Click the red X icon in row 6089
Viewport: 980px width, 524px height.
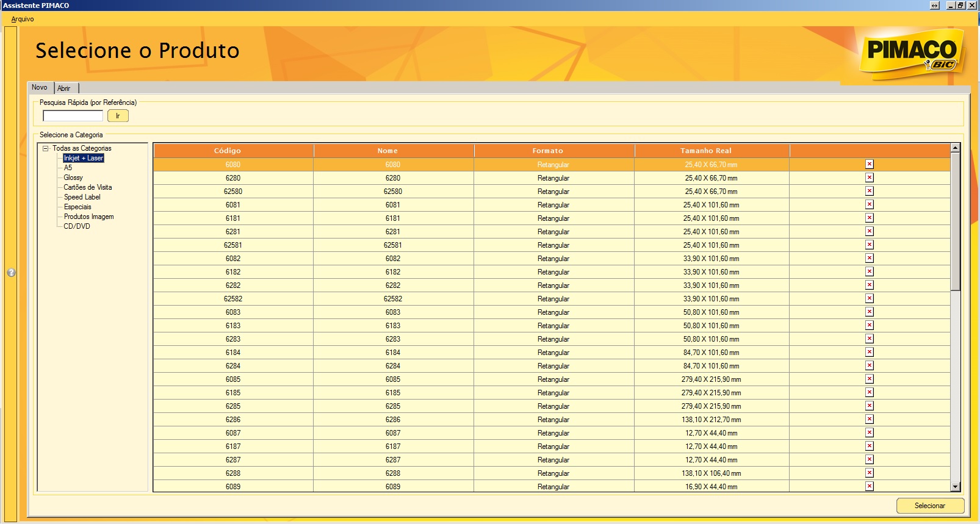coord(870,486)
